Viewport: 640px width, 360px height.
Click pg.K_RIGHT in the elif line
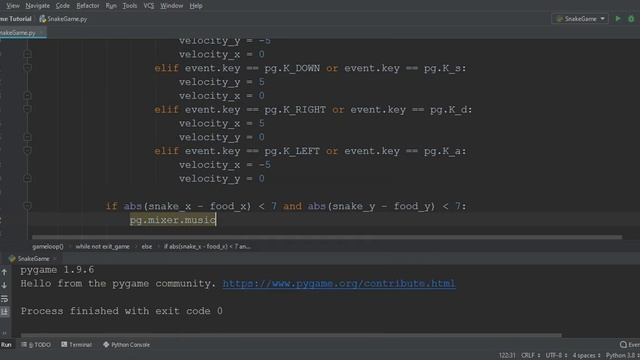click(295, 109)
